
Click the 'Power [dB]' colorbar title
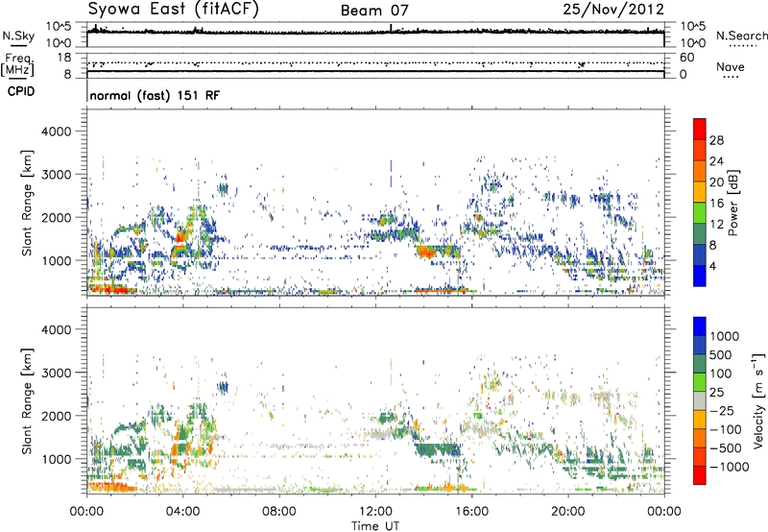pos(732,203)
